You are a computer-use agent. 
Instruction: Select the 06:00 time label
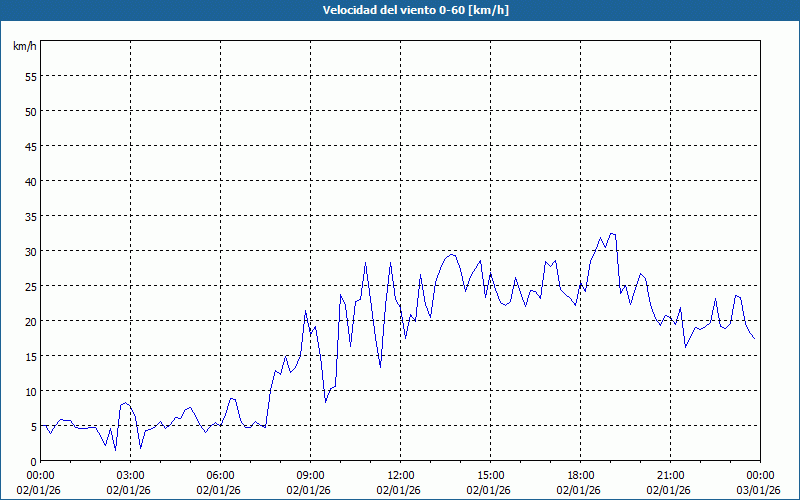pos(220,475)
